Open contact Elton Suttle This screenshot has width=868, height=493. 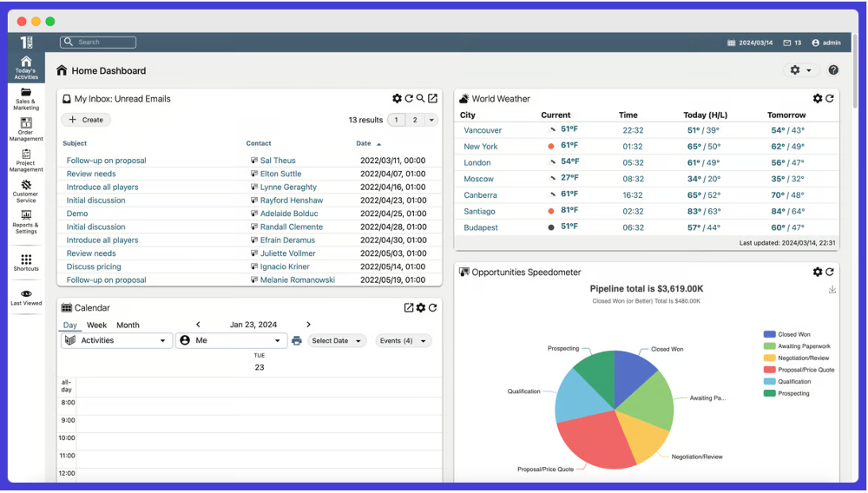coord(280,174)
